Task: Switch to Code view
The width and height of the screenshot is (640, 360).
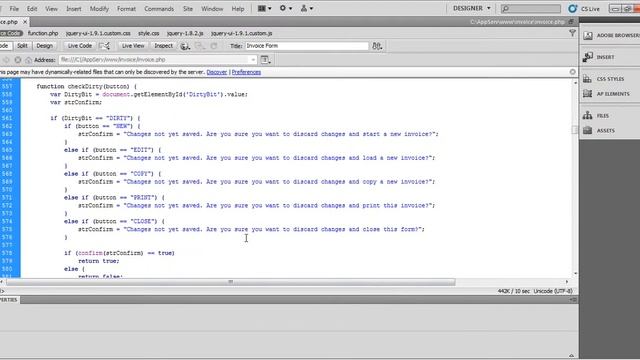Action: pyautogui.click(x=5, y=46)
